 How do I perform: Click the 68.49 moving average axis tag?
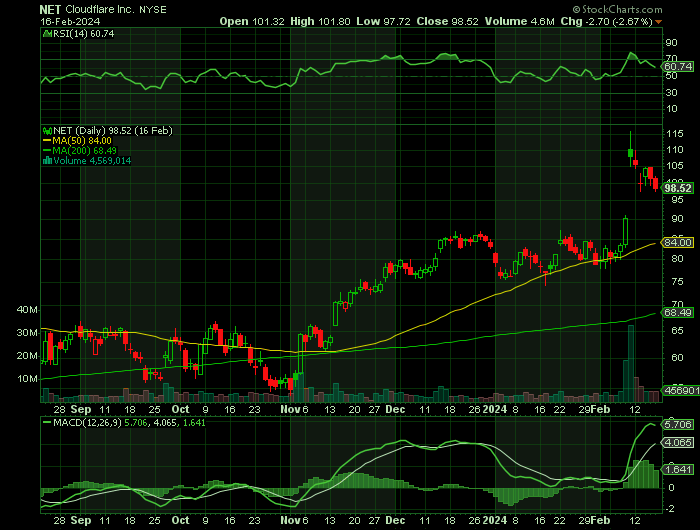coord(678,313)
